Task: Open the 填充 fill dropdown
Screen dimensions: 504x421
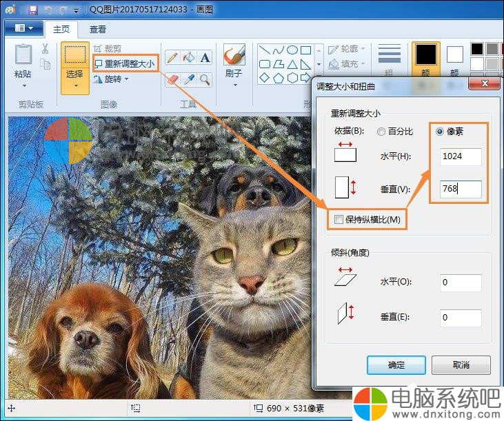Action: pyautogui.click(x=347, y=64)
